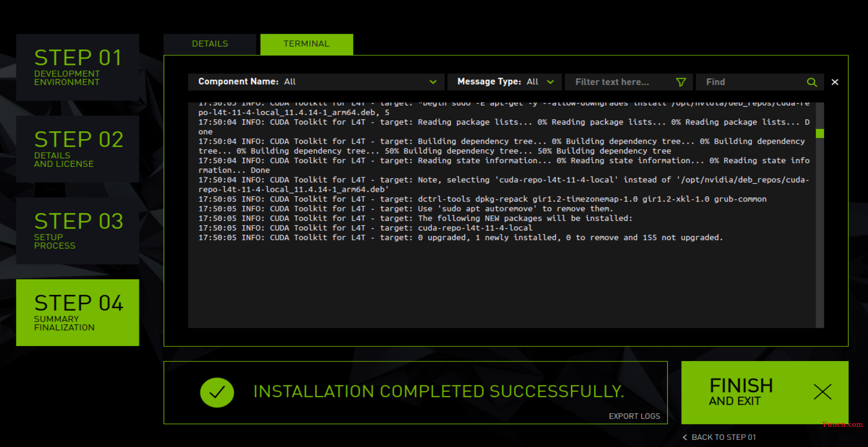Select STEP 04 Summary Finalization

click(x=78, y=312)
